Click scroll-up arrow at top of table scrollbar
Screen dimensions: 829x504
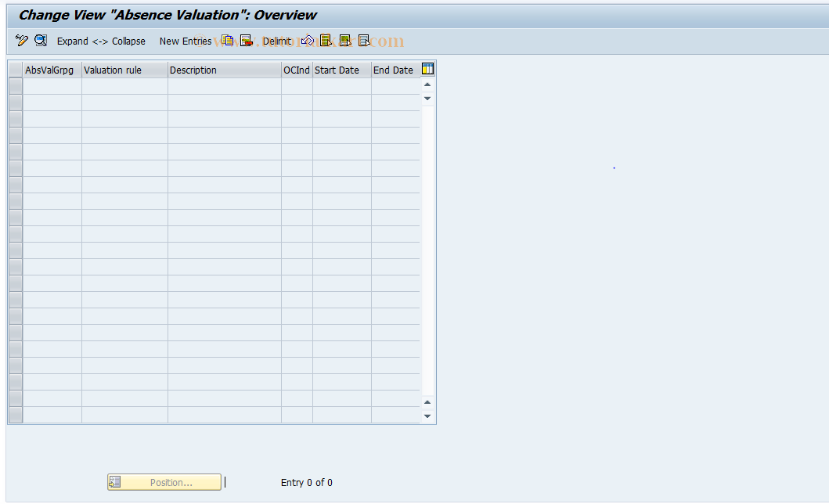coord(427,85)
